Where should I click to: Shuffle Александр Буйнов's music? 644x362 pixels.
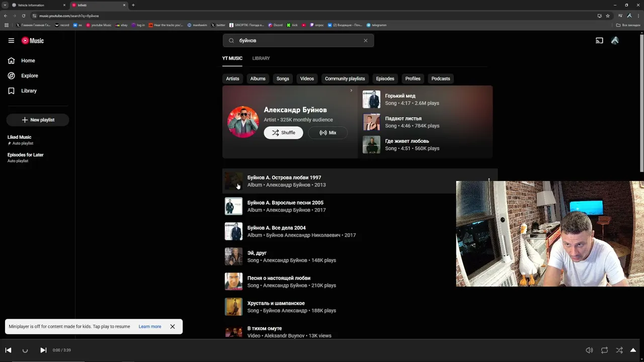pyautogui.click(x=283, y=133)
